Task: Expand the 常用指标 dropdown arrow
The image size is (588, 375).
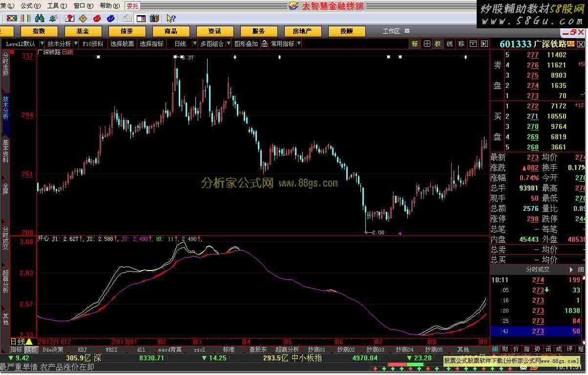Action: [x=299, y=43]
